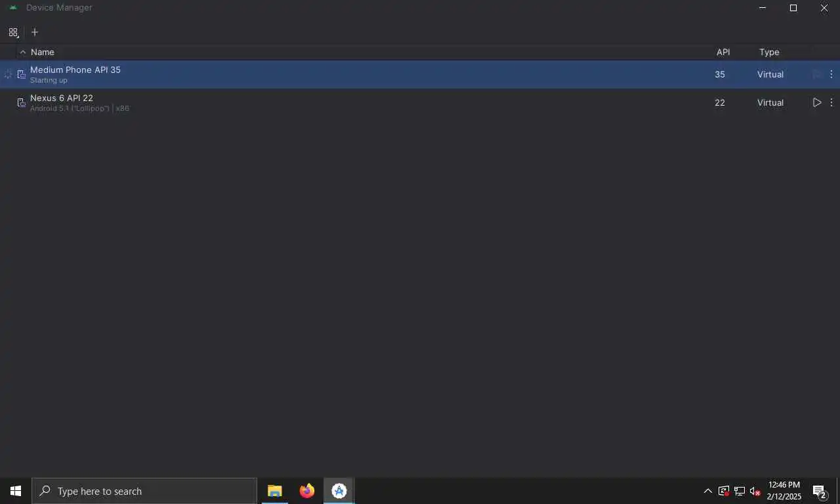This screenshot has width=840, height=504.
Task: Launch Nexus 6 API 22 with play icon
Action: [817, 102]
